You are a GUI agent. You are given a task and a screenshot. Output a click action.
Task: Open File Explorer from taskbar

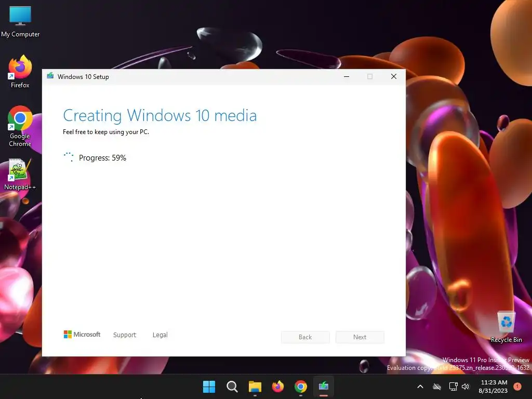click(255, 387)
